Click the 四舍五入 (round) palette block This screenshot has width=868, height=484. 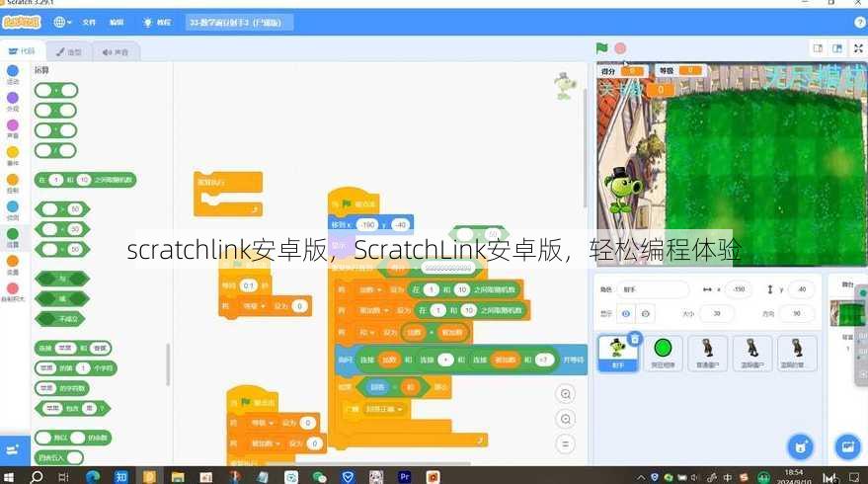[59, 457]
